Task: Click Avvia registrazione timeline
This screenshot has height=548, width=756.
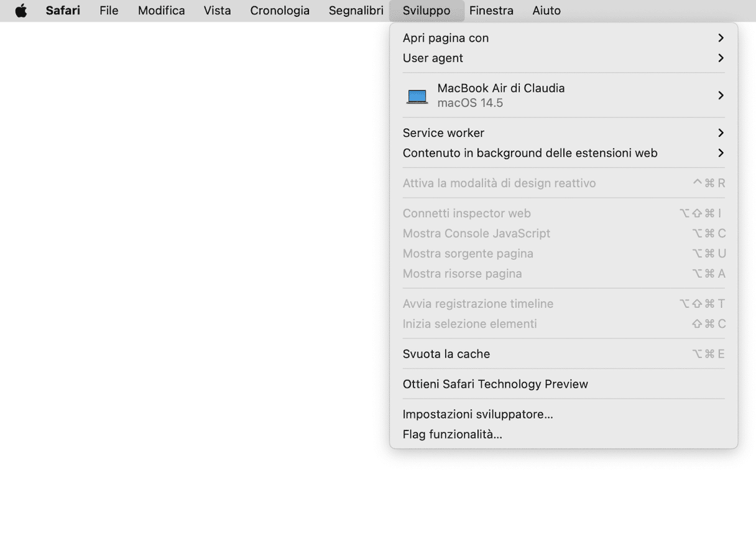Action: click(x=563, y=304)
